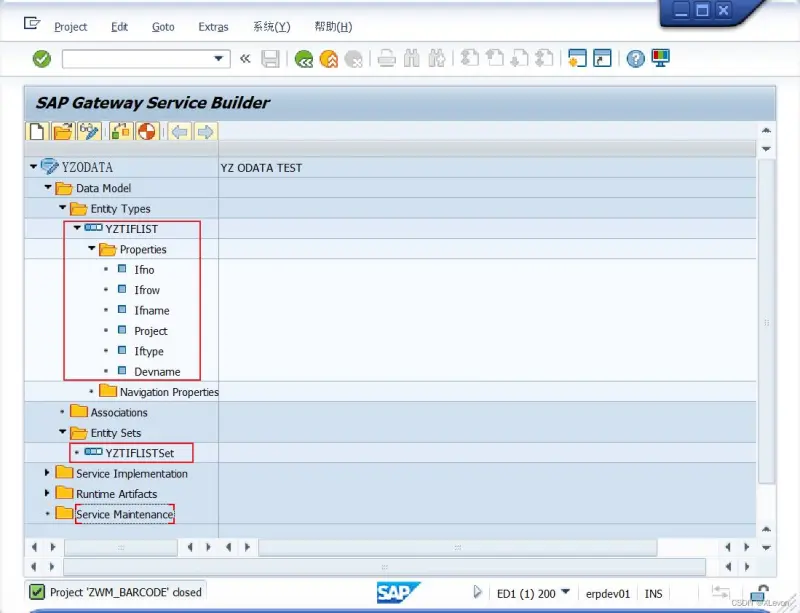This screenshot has height=613, width=800.
Task: Open the Project menu
Action: coord(70,27)
